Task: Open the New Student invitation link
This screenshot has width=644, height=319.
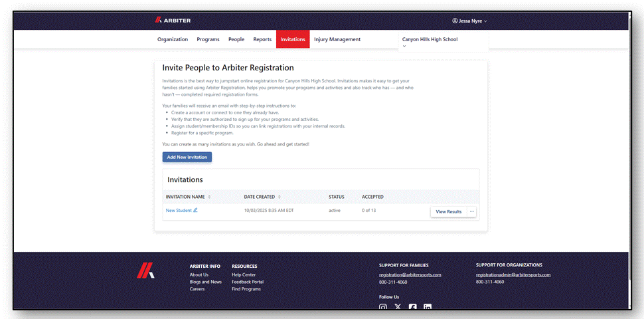Action: pos(178,211)
